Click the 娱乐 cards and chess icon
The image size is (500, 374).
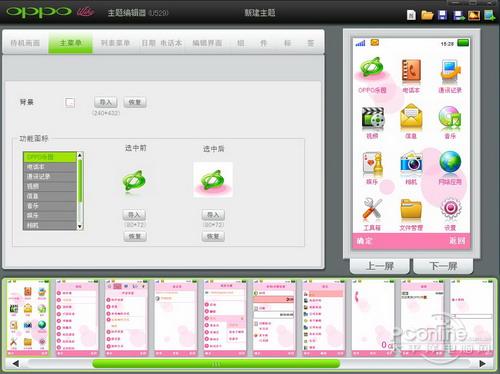tap(372, 163)
